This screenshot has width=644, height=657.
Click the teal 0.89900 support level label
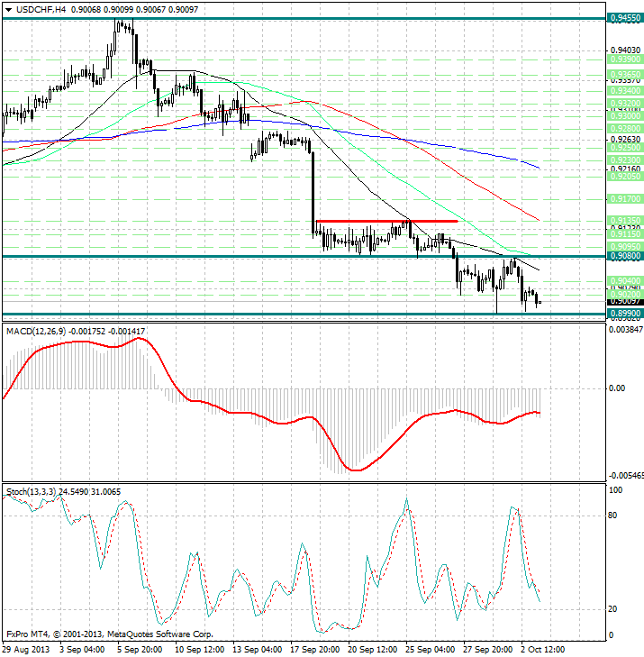tap(625, 314)
